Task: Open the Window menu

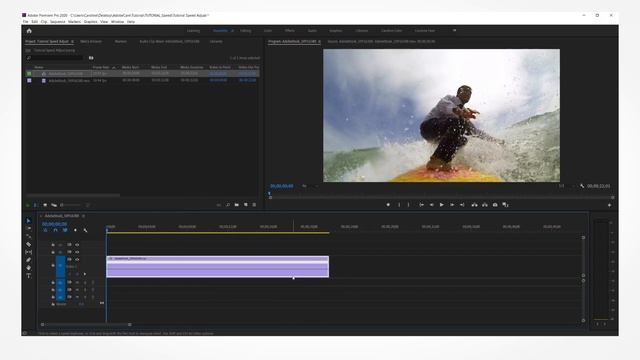Action: click(x=117, y=22)
